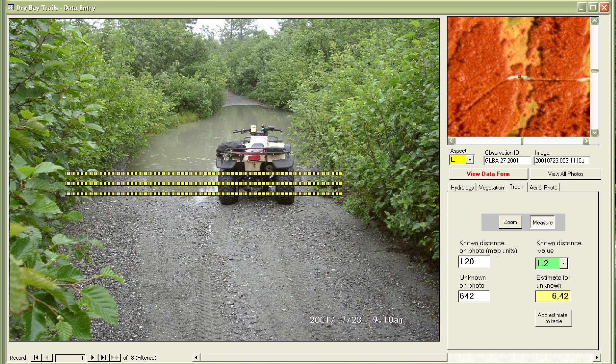This screenshot has height=364, width=616.
Task: Click the 'Estimate for unknown' label
Action: (x=553, y=282)
